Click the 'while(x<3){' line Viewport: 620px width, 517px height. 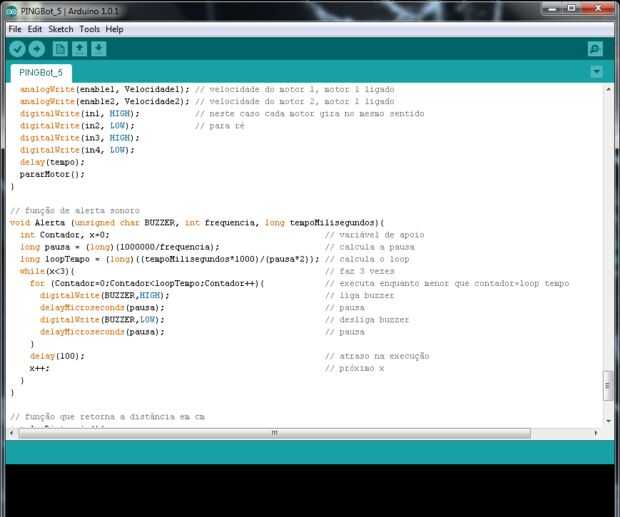tap(47, 271)
